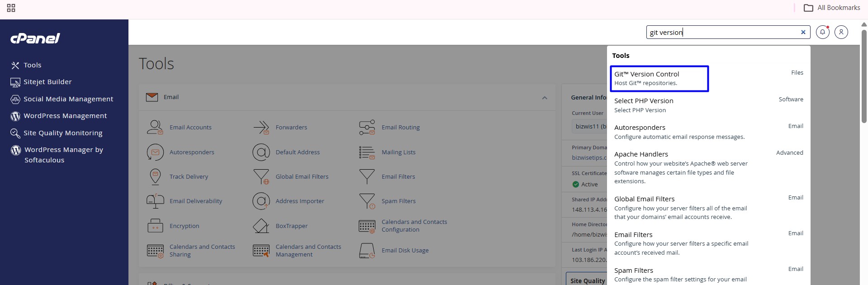Image resolution: width=868 pixels, height=285 pixels.
Task: Collapse the Email section chevron
Action: tap(545, 98)
